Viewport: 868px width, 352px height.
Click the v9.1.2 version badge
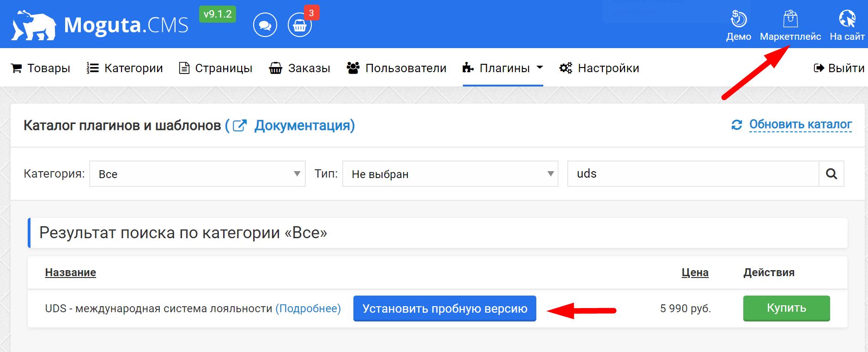coord(218,14)
